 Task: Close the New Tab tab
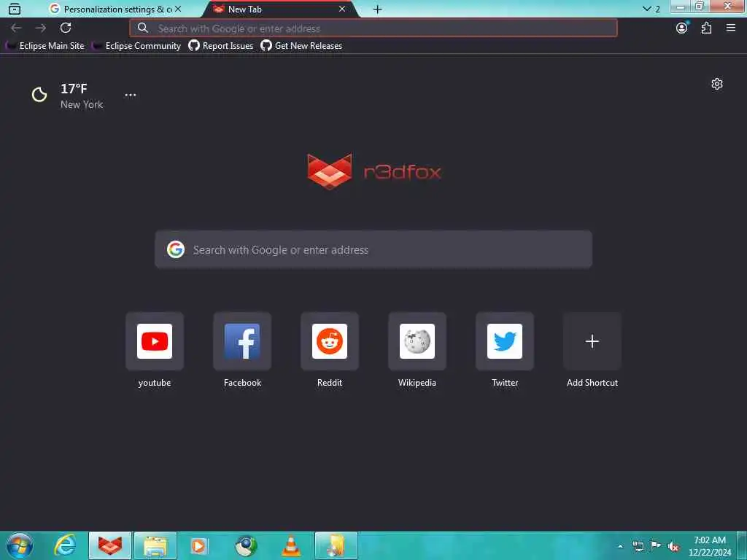pyautogui.click(x=342, y=9)
